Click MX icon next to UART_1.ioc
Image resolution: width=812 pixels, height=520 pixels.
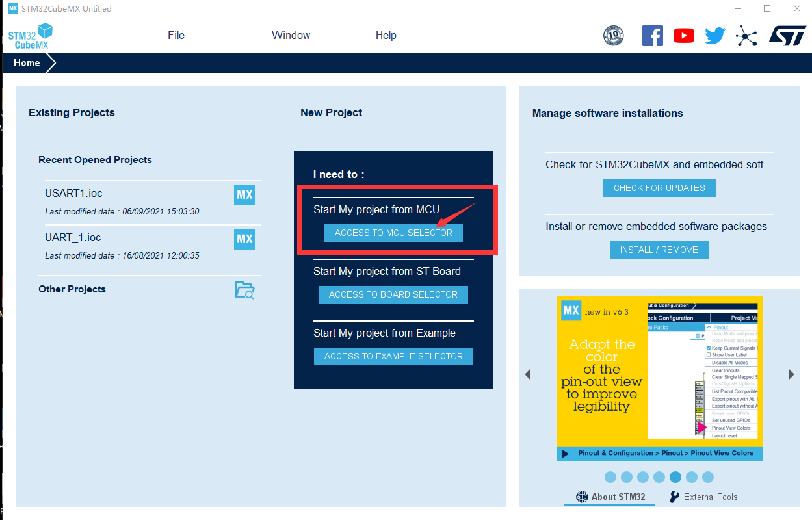[x=244, y=239]
